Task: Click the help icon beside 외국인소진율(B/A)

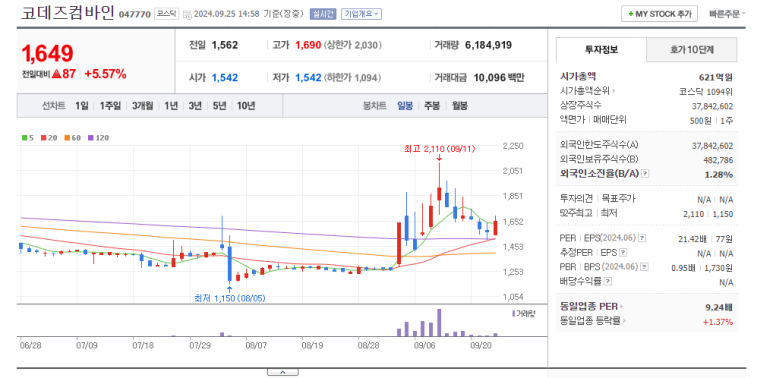Action: click(645, 174)
